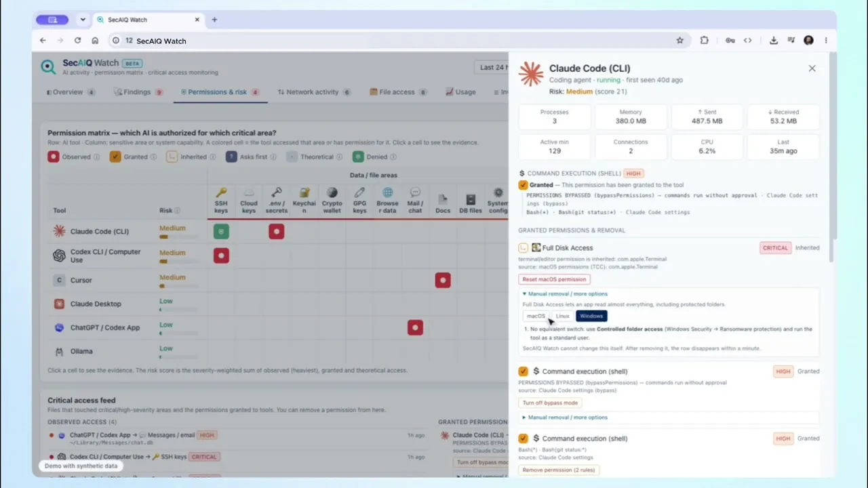Click the browser back arrow
The image size is (868, 488).
[43, 41]
